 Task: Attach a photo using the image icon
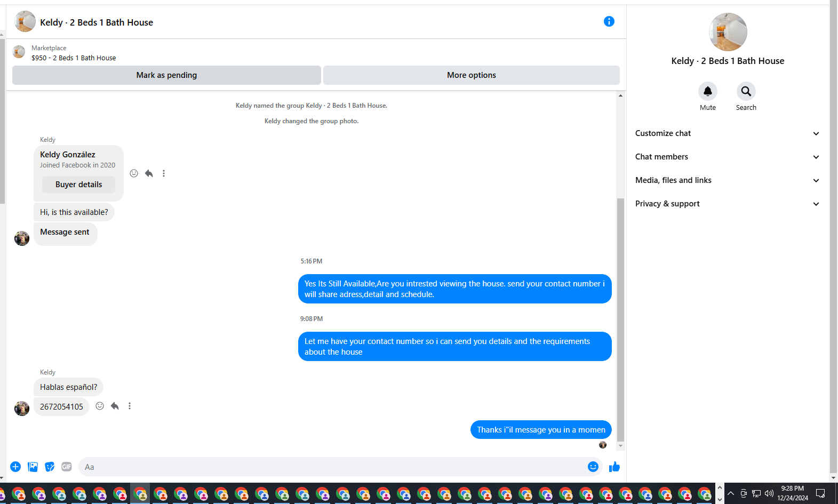(33, 467)
